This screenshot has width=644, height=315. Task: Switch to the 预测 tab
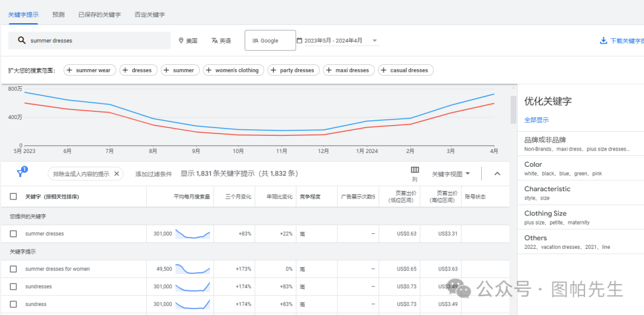tap(58, 14)
